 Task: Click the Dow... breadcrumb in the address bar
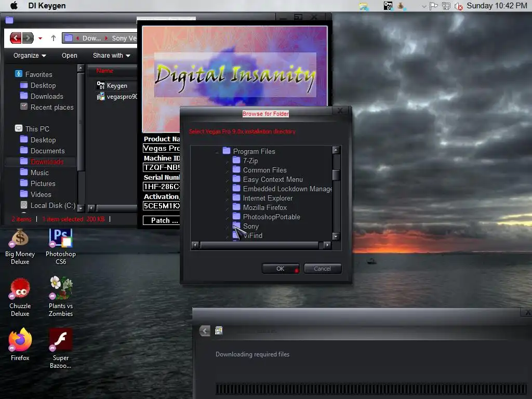coord(91,38)
